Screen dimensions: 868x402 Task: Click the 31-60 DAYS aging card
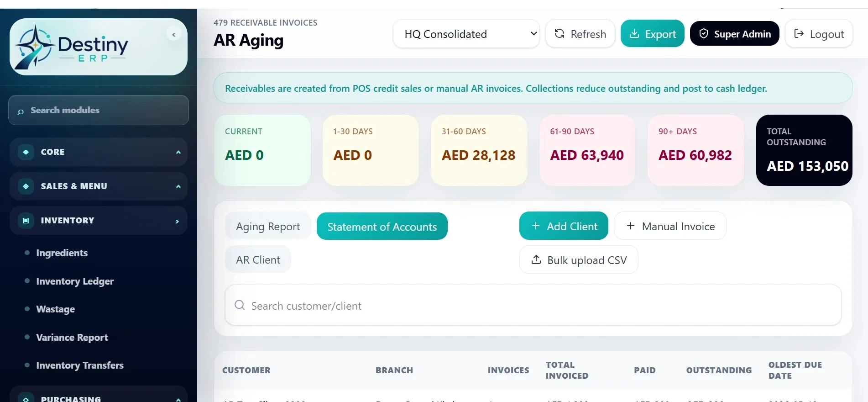tap(479, 150)
